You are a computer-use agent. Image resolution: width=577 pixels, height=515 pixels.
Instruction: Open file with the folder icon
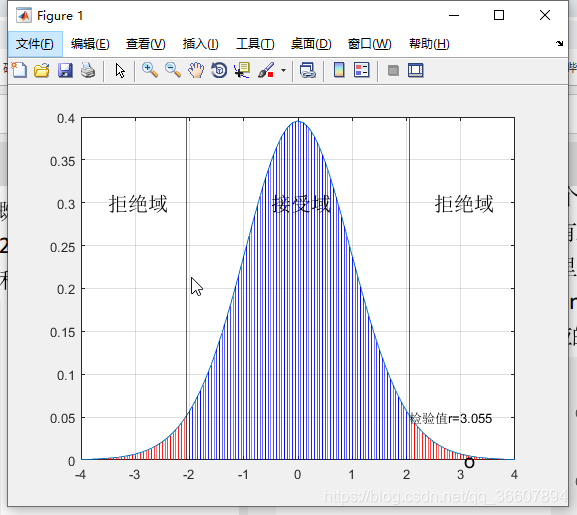coord(42,70)
